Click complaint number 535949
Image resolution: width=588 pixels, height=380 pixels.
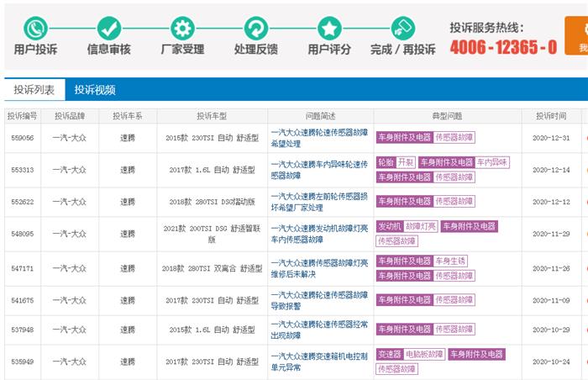coord(23,362)
